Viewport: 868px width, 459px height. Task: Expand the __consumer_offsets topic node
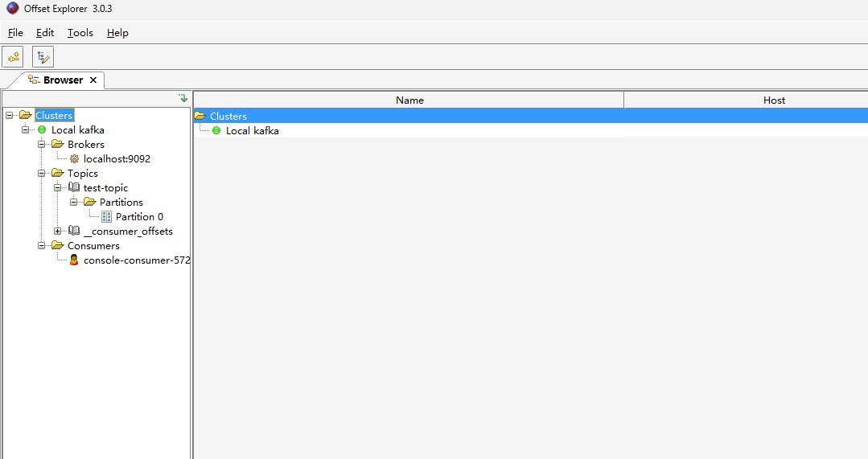pos(58,232)
